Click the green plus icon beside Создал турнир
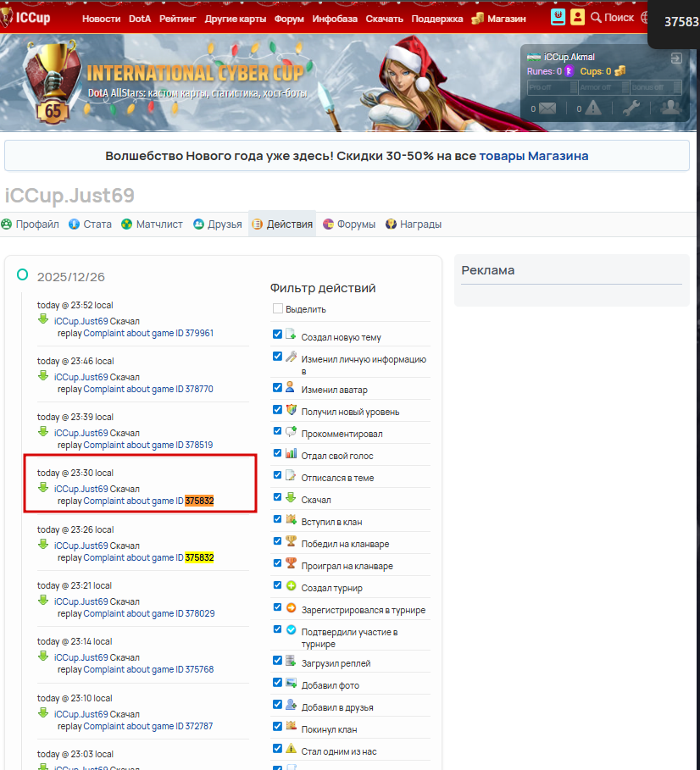This screenshot has width=700, height=770. tap(291, 585)
